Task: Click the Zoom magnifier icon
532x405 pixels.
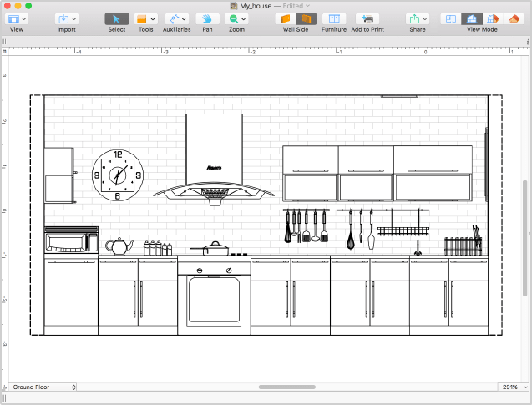Action: (234, 18)
